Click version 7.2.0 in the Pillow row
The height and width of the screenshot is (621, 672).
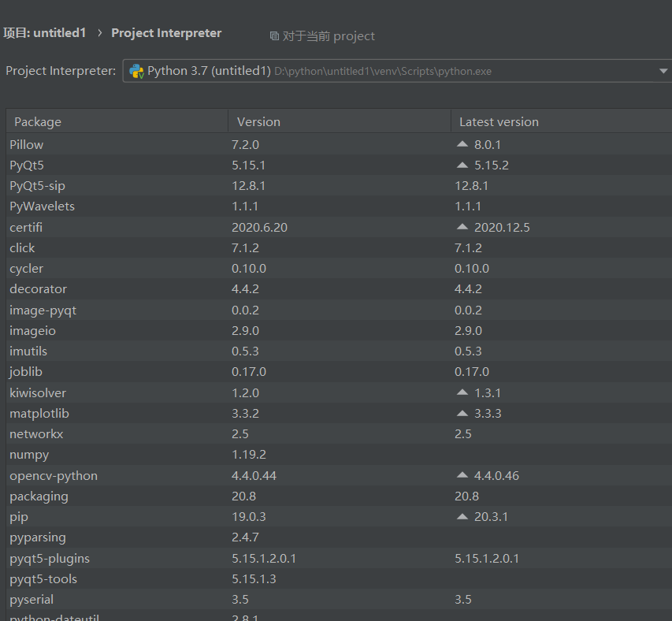pyautogui.click(x=245, y=145)
